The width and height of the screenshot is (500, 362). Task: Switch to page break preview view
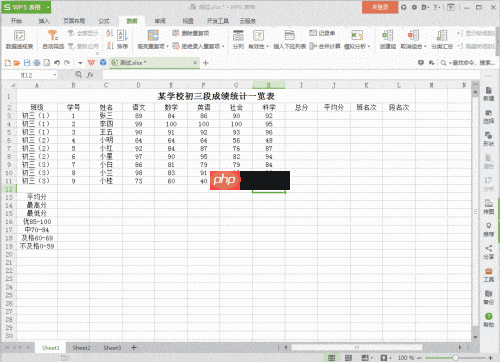(348, 358)
